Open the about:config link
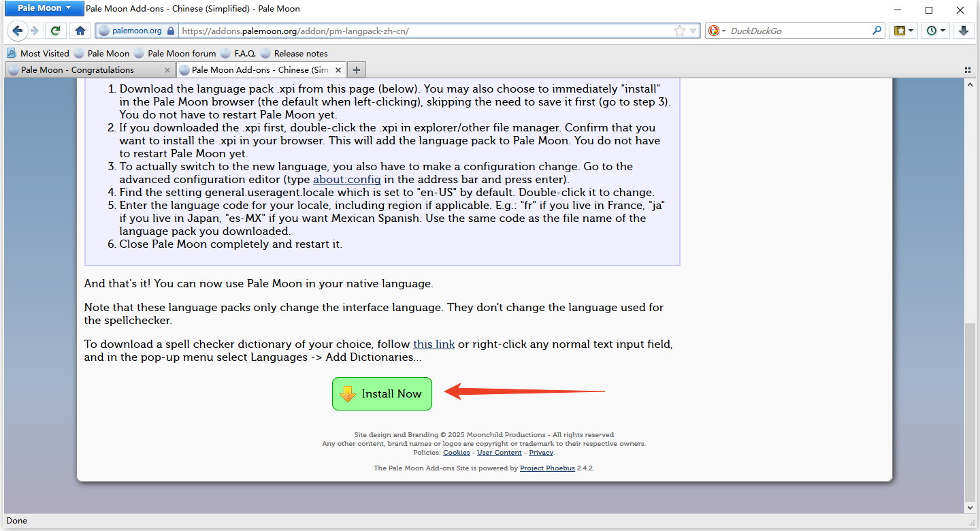This screenshot has height=531, width=980. (346, 180)
